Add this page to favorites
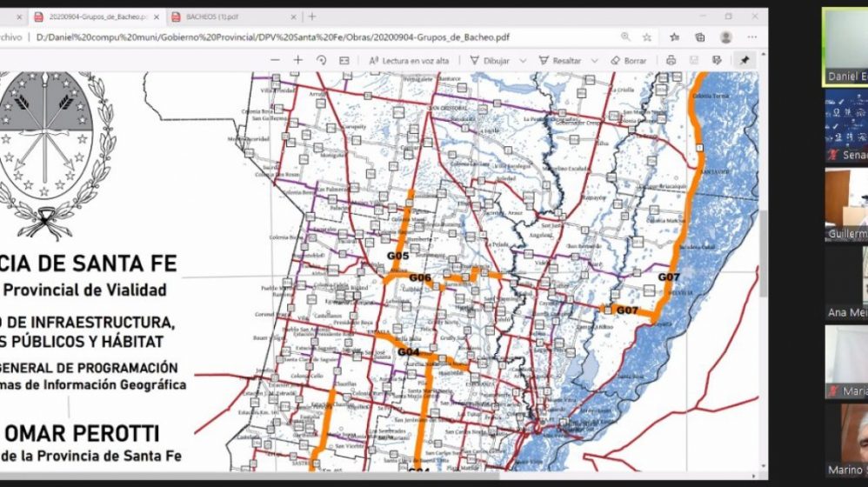868x487 pixels. tap(647, 37)
